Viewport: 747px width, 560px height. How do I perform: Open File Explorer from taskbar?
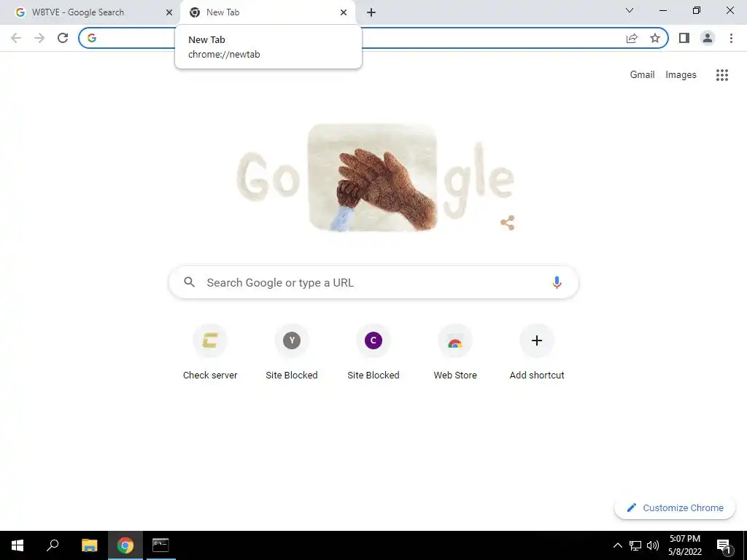[x=89, y=545]
